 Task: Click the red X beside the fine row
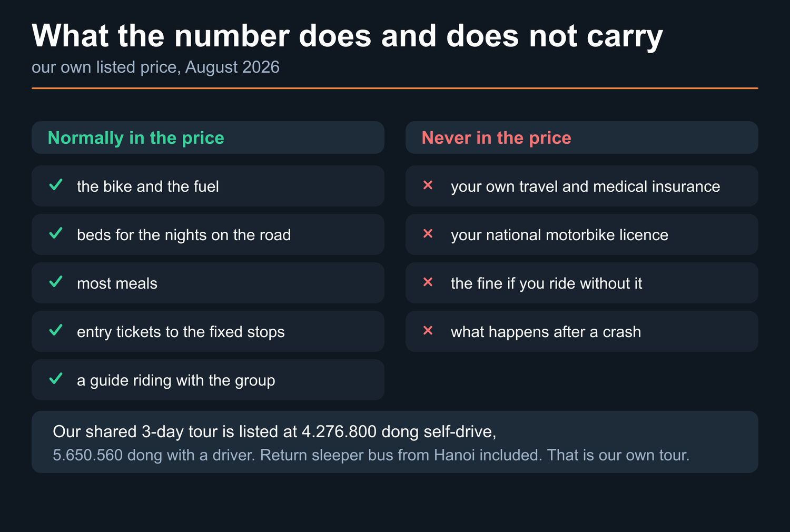pyautogui.click(x=428, y=282)
